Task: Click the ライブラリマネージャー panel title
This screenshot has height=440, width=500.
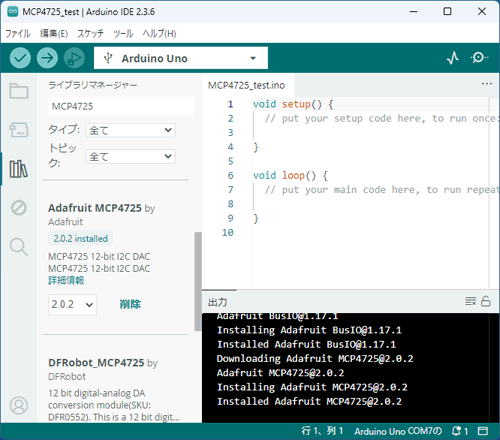Action: pos(93,85)
